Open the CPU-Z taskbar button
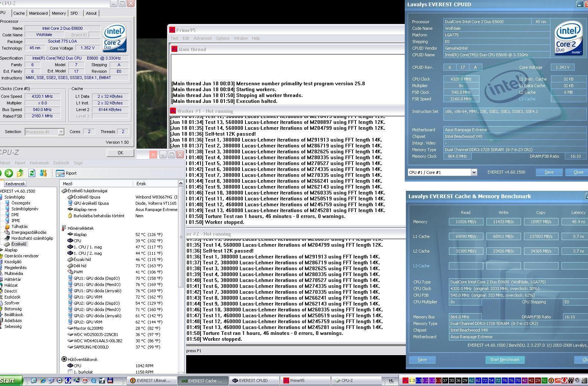The image size is (588, 386). 356,380
